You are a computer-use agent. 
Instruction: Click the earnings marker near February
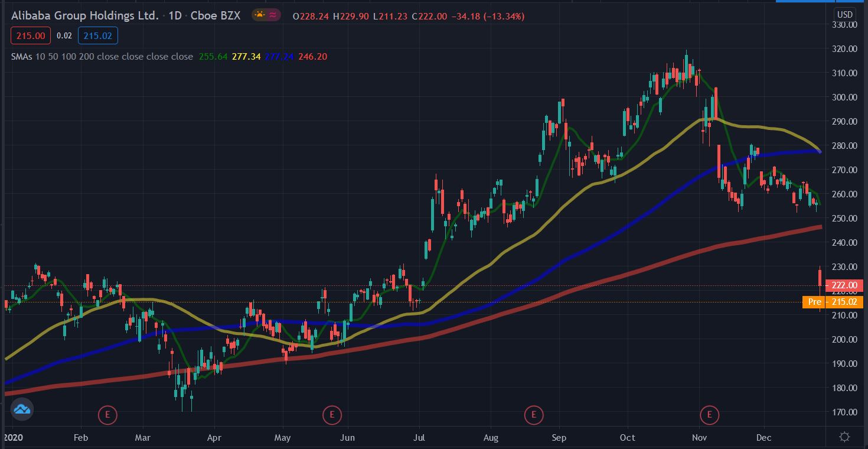[107, 415]
